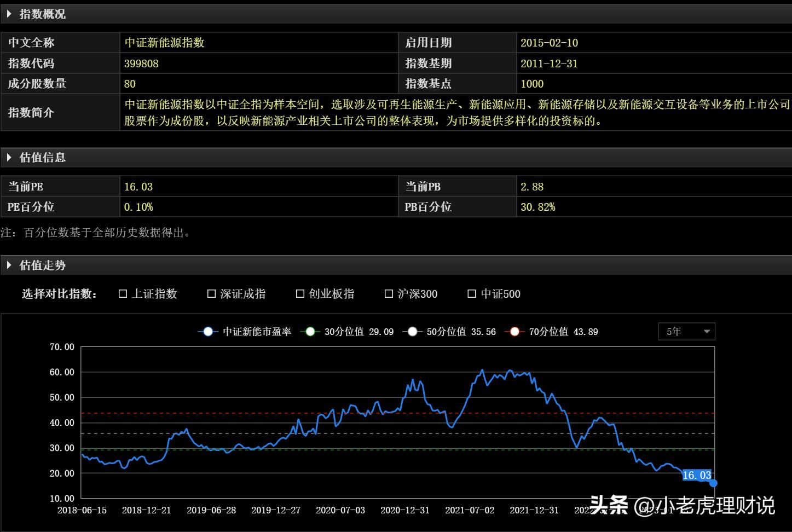Click the arrow icon beside 指数概况
This screenshot has width=792, height=532.
(x=9, y=14)
